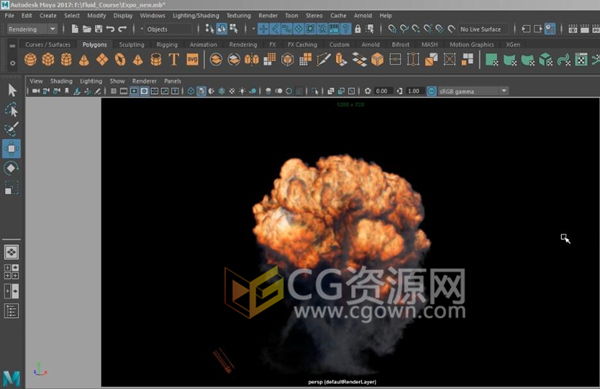This screenshot has width=600, height=389.
Task: Click the exposure value field 0.00
Action: click(382, 91)
